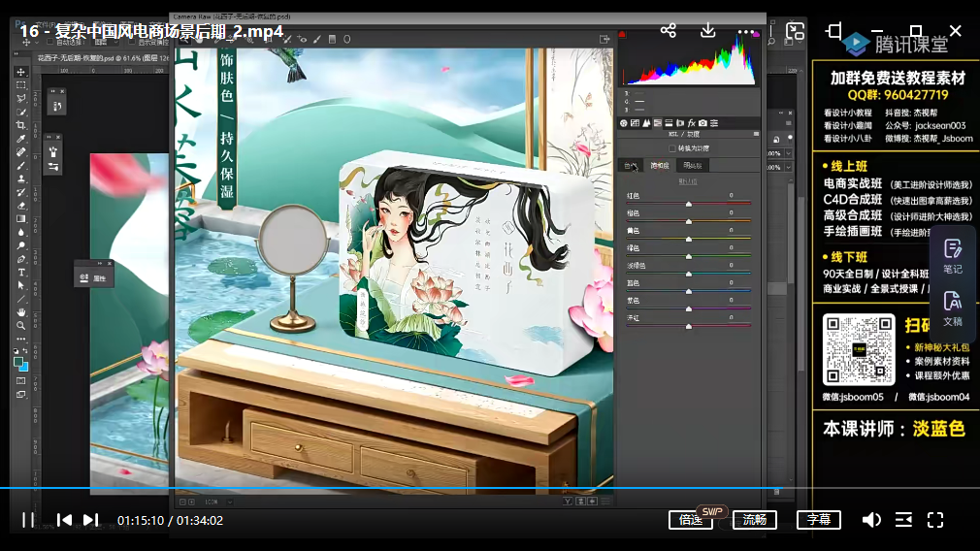
Task: Open HSL panel options menu icon
Action: point(756,134)
